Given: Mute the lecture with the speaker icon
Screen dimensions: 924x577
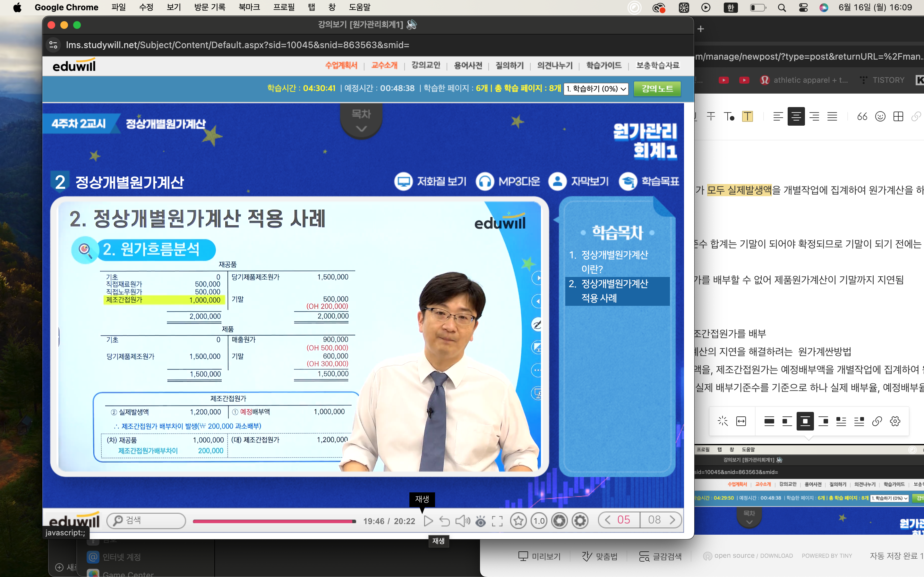Looking at the screenshot, I should tap(462, 521).
